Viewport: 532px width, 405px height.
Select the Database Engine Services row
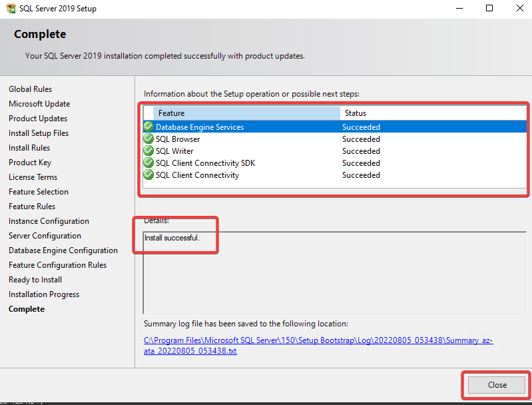[335, 127]
